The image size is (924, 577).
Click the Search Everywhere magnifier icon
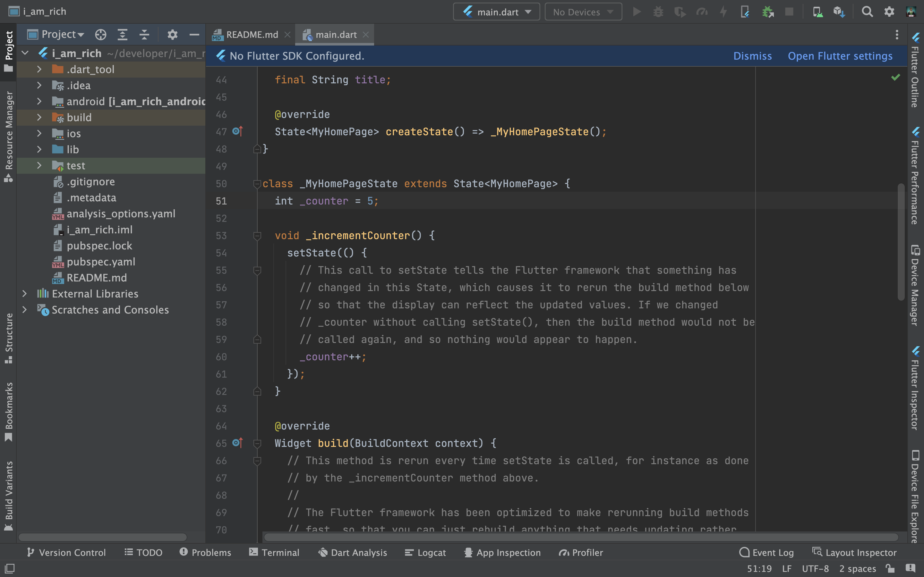point(867,12)
